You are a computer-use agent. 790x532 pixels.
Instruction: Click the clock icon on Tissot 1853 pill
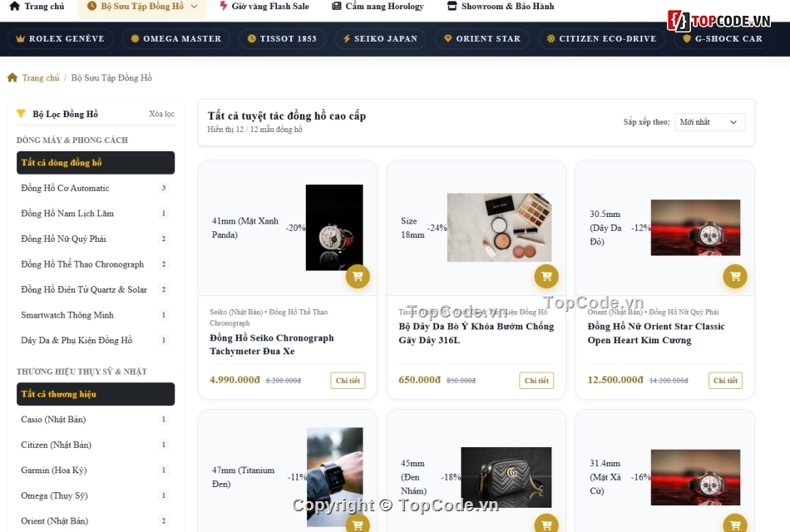point(251,39)
